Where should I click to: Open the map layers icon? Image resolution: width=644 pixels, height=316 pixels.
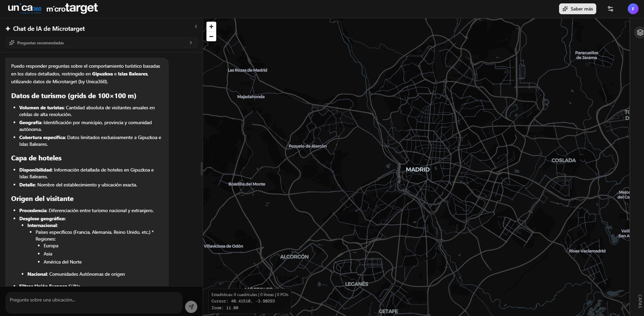click(640, 32)
